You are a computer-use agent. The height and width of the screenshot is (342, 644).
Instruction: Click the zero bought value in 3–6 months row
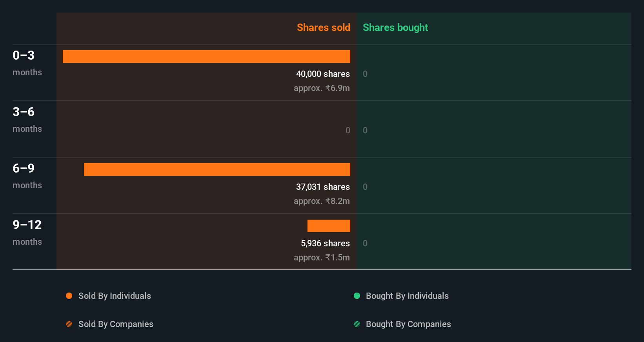pos(365,130)
